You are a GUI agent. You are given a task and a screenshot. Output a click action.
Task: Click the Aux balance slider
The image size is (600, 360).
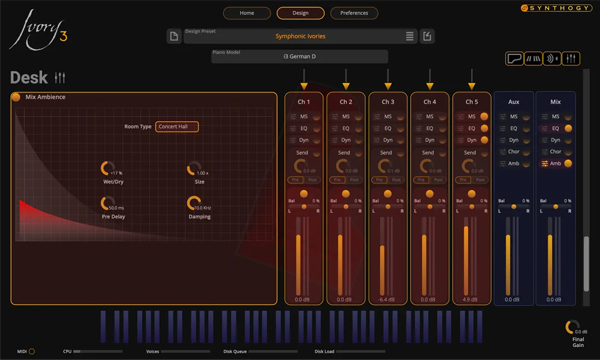coord(514,207)
